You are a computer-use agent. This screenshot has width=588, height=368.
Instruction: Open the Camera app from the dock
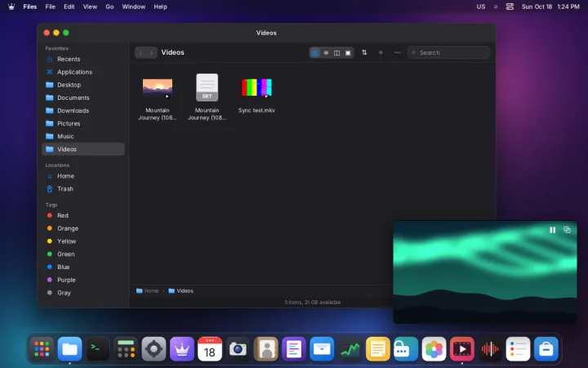pos(238,349)
